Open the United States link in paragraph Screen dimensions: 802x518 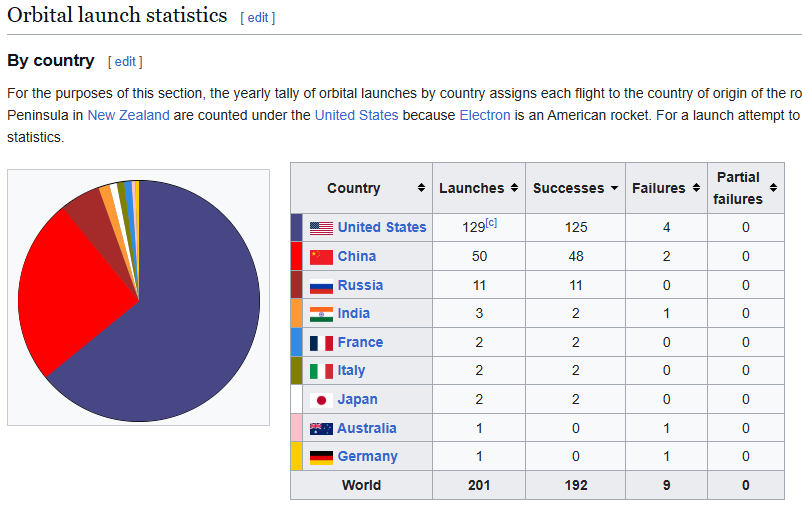point(357,115)
